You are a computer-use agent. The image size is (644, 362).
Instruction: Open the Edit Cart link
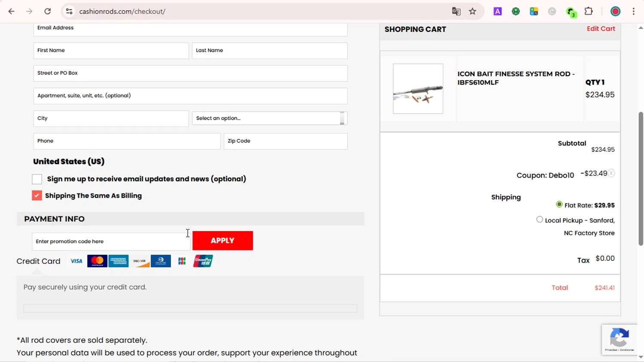[x=601, y=29]
